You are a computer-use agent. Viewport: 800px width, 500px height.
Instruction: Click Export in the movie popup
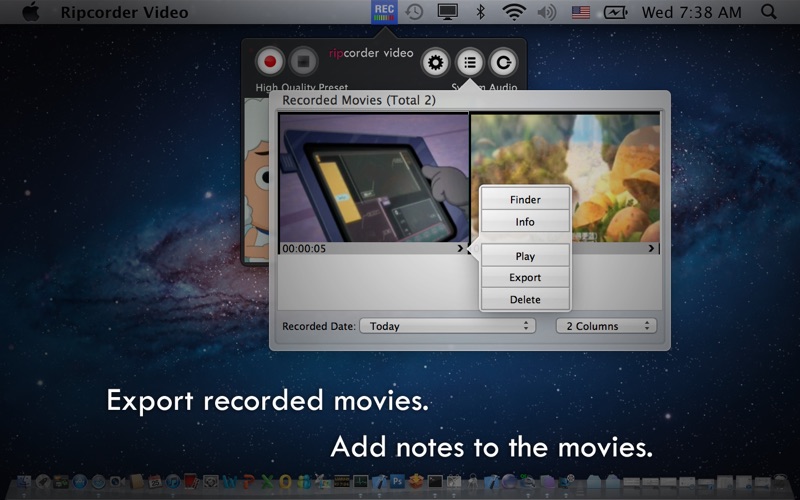(525, 278)
